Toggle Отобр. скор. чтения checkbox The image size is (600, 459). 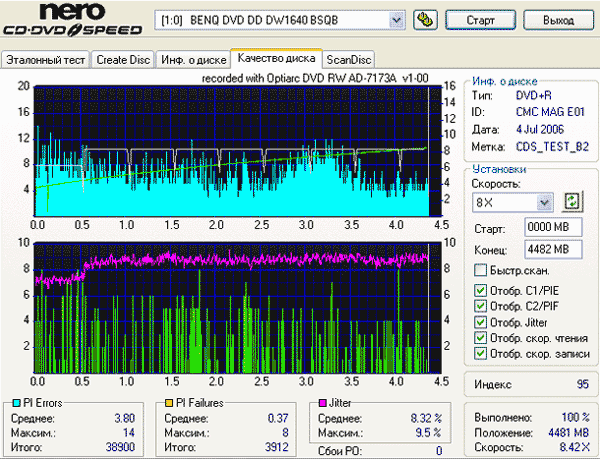click(481, 338)
